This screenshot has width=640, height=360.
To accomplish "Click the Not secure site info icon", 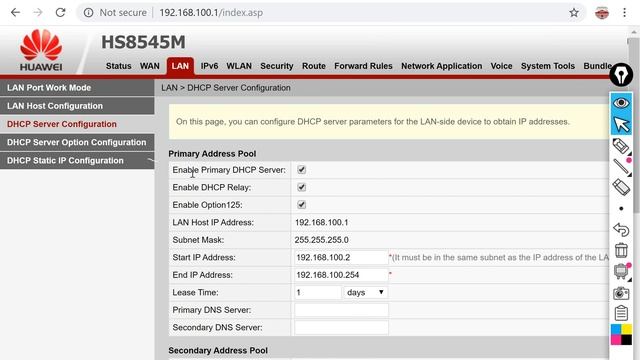I will [x=89, y=13].
